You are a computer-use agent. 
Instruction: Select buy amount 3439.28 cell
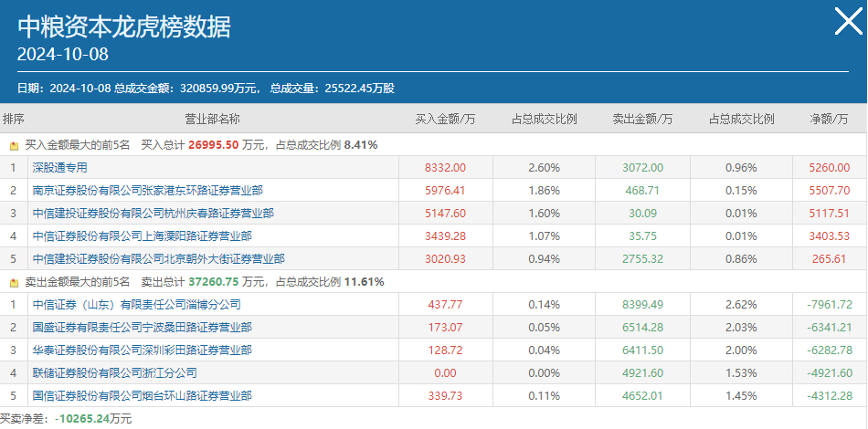coord(446,236)
